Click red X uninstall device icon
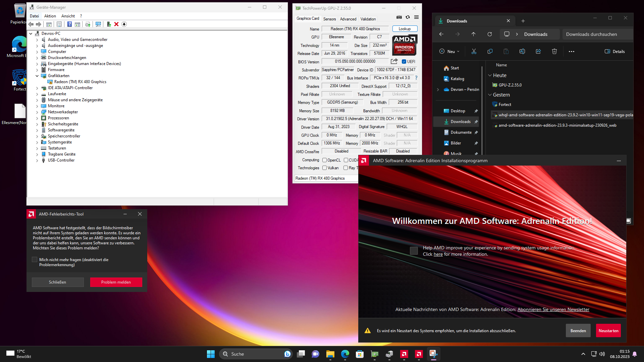This screenshot has width=644, height=362. click(116, 24)
